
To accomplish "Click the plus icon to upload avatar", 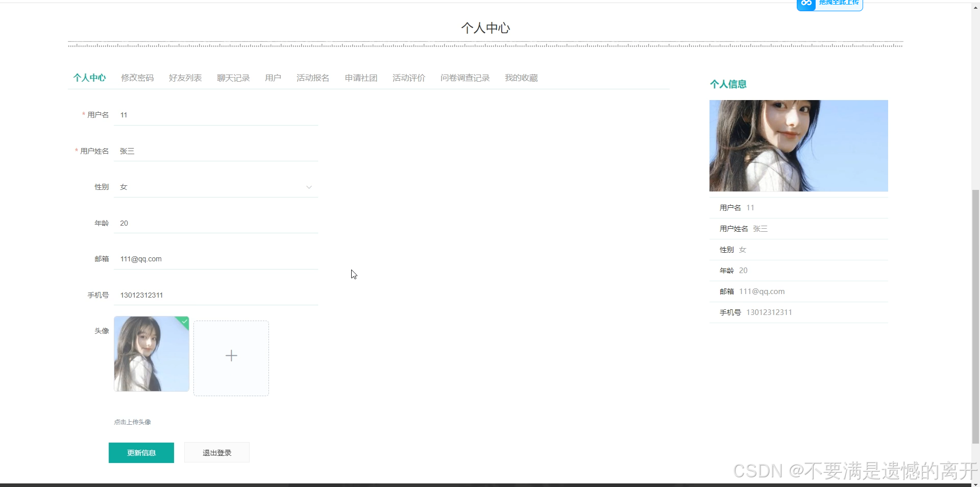I will coord(231,356).
